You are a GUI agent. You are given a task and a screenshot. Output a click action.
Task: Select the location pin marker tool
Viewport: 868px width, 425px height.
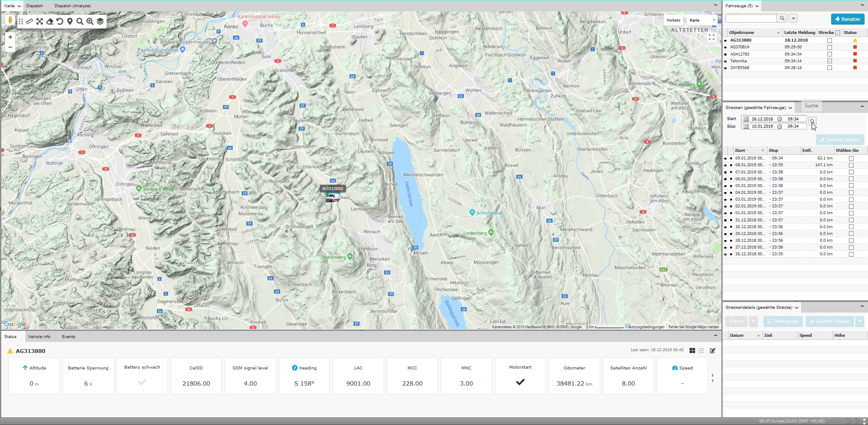coord(70,21)
